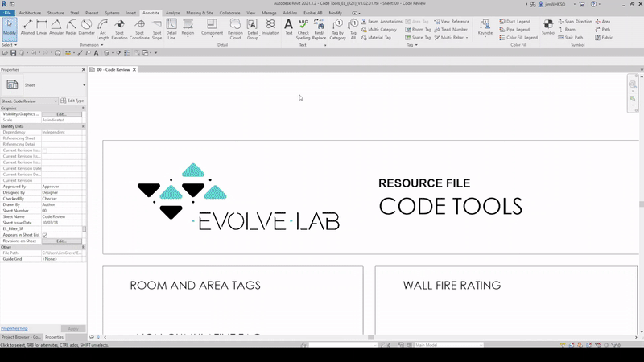The image size is (644, 362).
Task: Select the Insulation tool
Action: tap(270, 27)
